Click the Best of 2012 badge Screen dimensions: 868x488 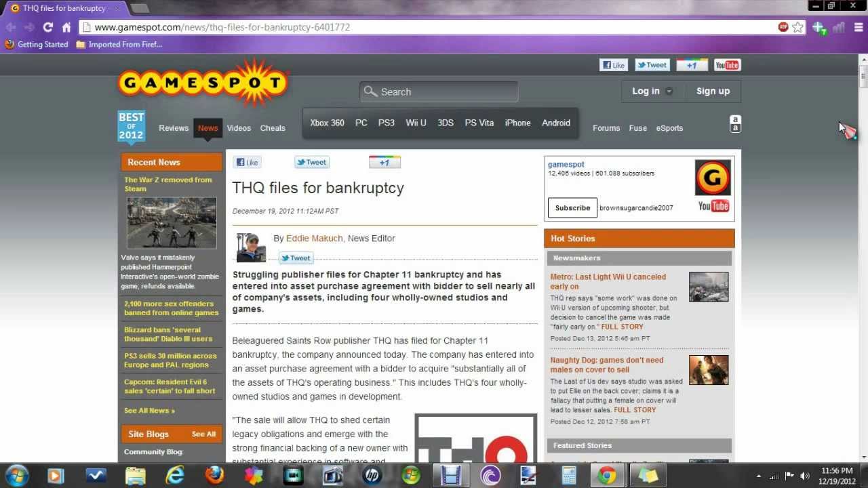[131, 127]
